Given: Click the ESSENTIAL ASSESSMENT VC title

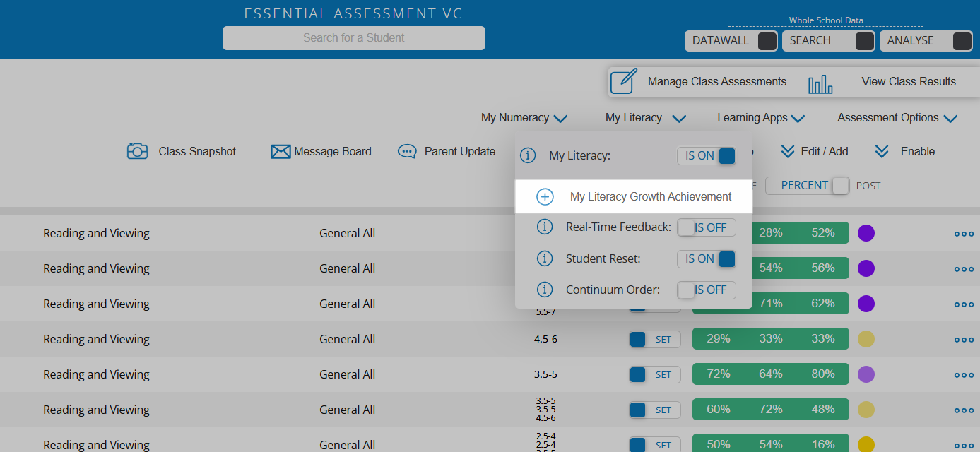Looking at the screenshot, I should [353, 14].
